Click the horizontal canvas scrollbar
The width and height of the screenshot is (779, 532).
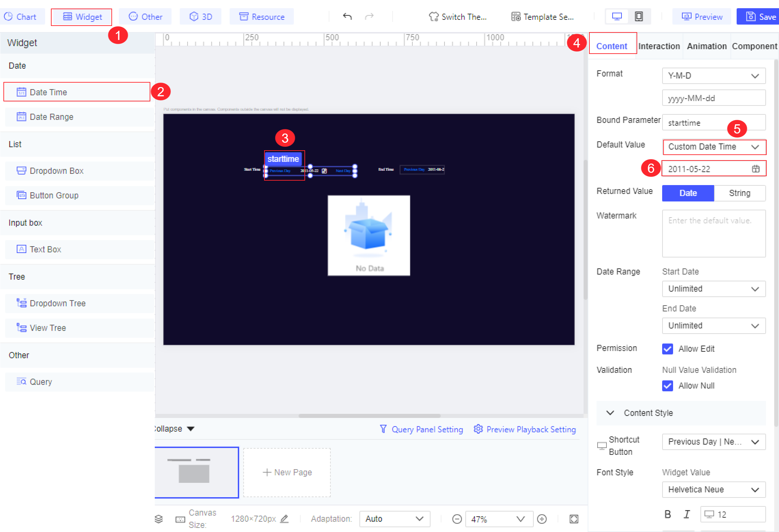pos(369,416)
